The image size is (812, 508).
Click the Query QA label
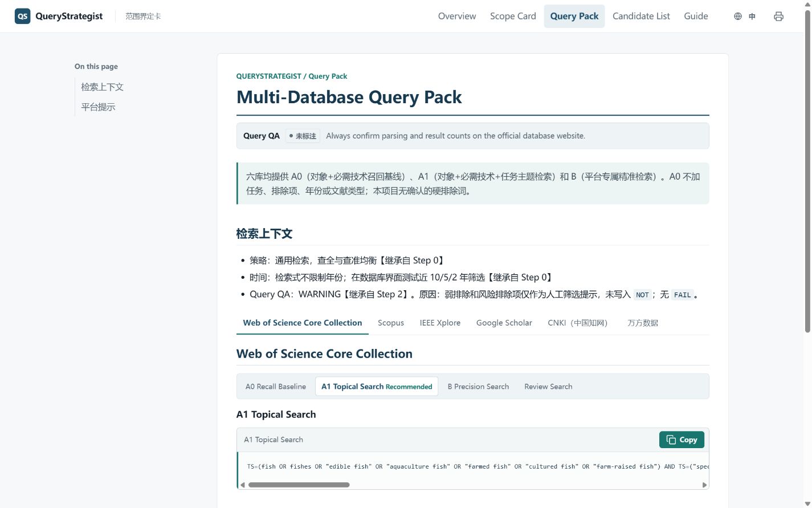tap(262, 136)
